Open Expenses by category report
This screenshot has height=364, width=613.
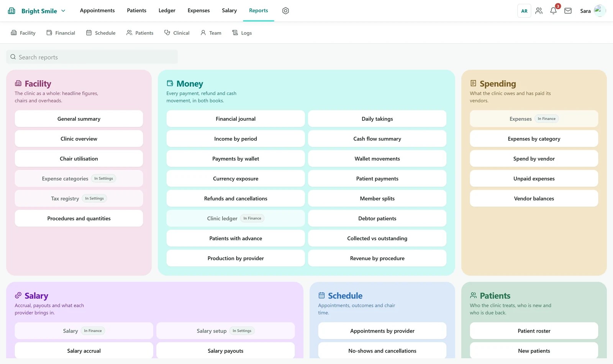tap(534, 139)
